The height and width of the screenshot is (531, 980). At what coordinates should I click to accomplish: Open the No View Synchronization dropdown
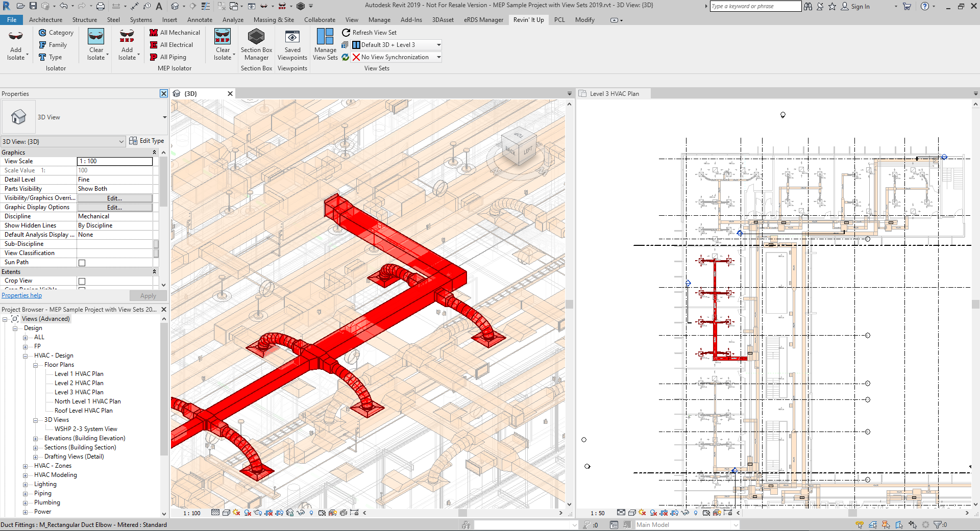pyautogui.click(x=438, y=57)
